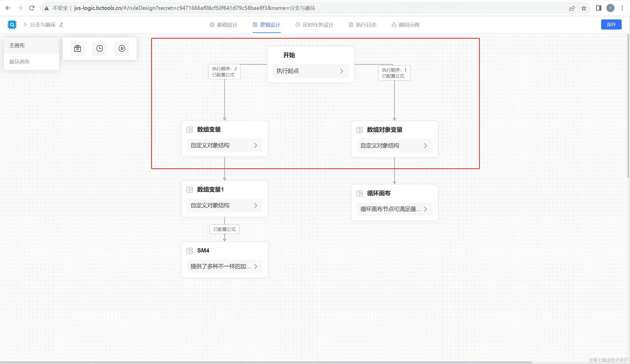
Task: Click the clock history toolbar icon
Action: tap(99, 48)
